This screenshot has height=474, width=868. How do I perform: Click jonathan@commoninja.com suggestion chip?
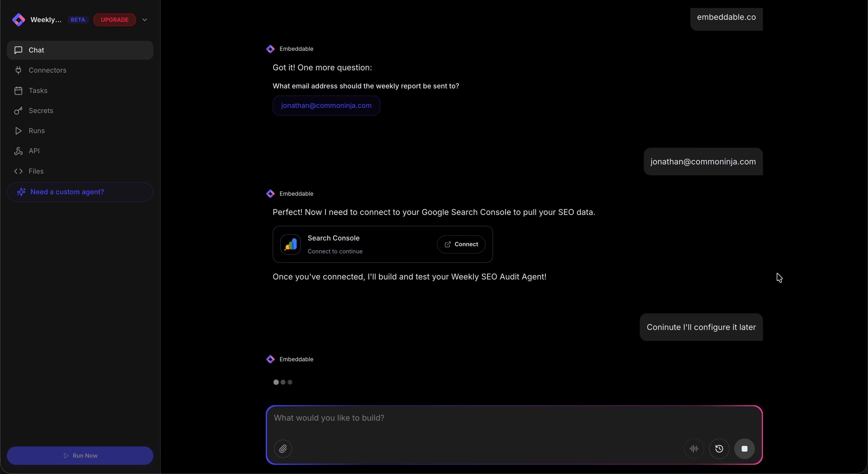tap(326, 106)
